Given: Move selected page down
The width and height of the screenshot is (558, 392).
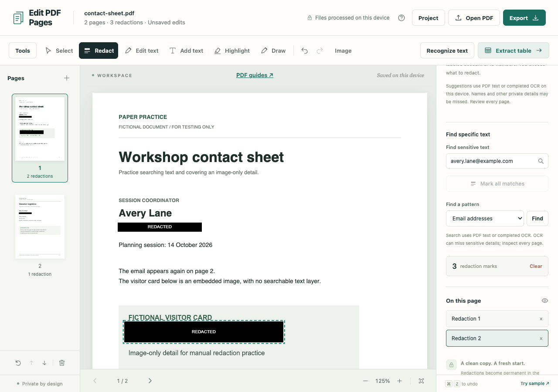Looking at the screenshot, I should click(x=44, y=363).
